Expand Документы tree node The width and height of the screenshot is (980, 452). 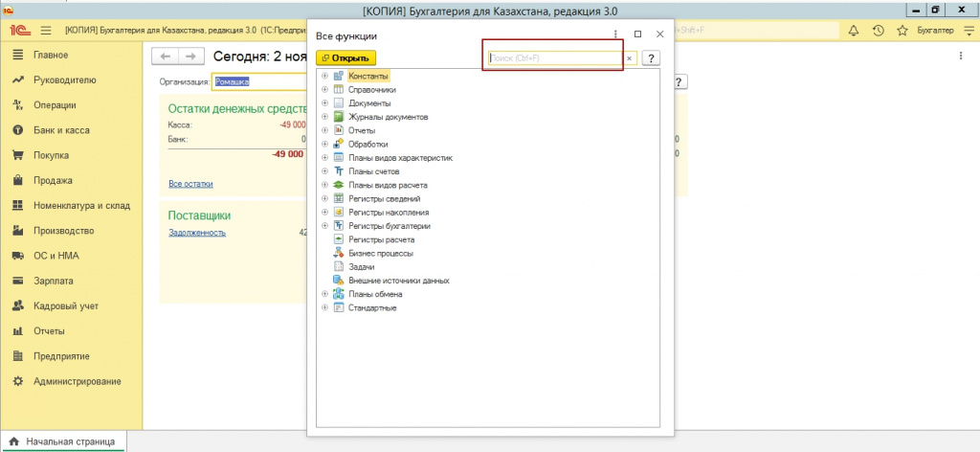pyautogui.click(x=324, y=103)
